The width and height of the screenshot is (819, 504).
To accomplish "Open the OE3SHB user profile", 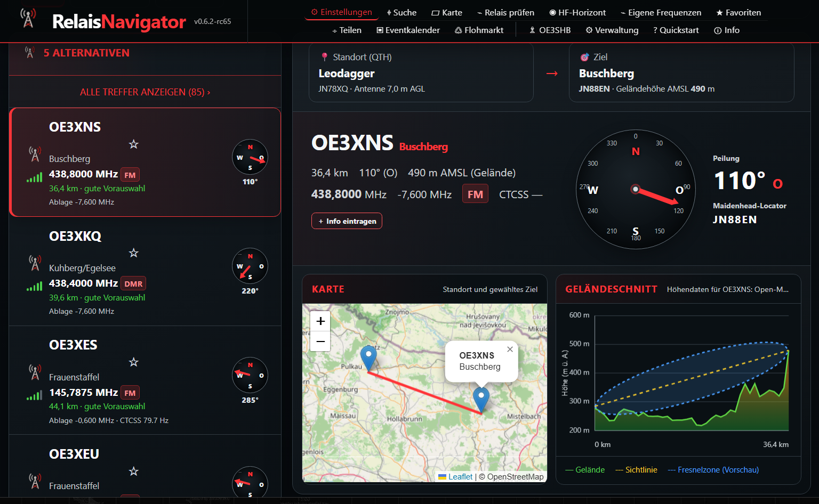I will (x=550, y=30).
